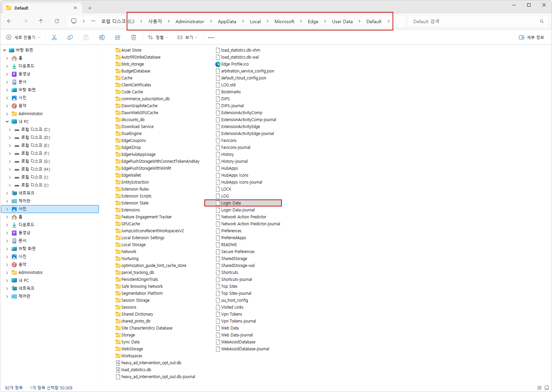Image resolution: width=552 pixels, height=392 pixels.
Task: Select the Web Data file
Action: click(227, 328)
